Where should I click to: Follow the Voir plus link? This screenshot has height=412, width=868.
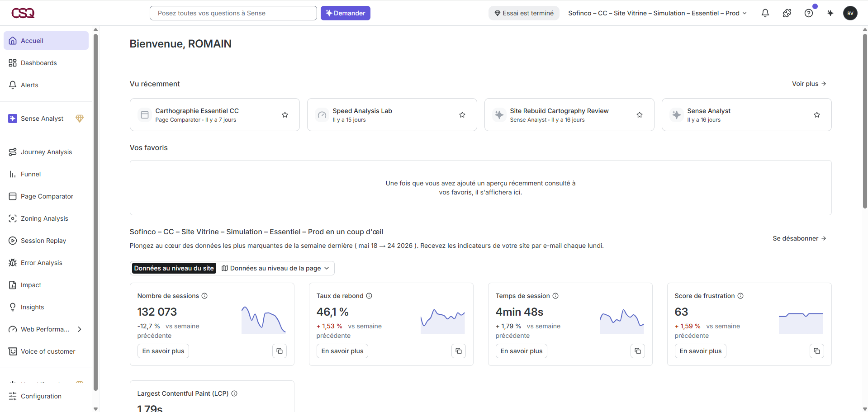click(809, 84)
